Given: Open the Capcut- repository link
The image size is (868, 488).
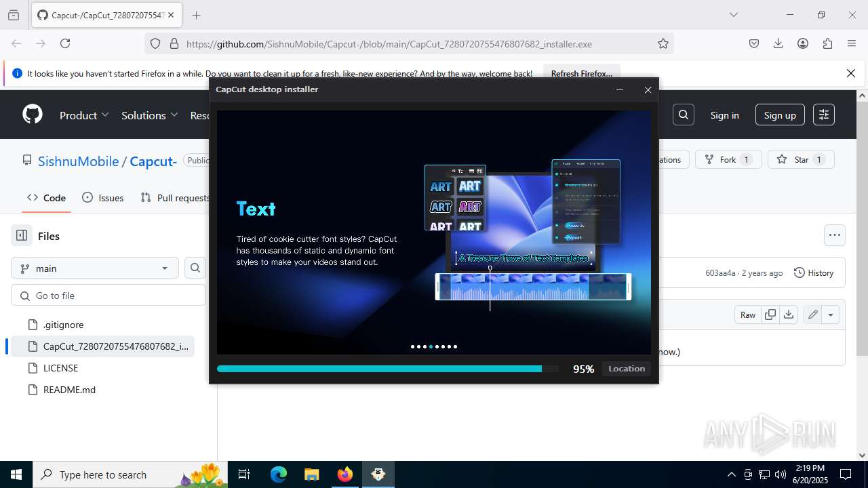Looking at the screenshot, I should (x=153, y=161).
